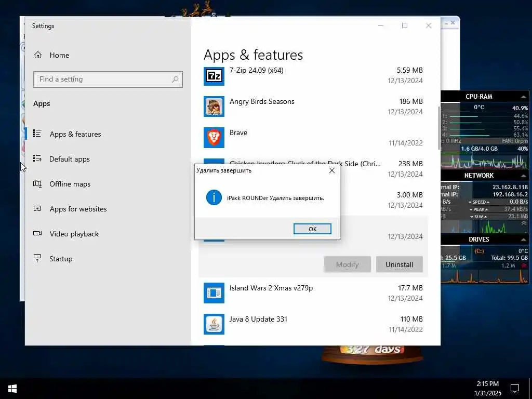
Task: Click the Apps for websites icon
Action: 37,208
